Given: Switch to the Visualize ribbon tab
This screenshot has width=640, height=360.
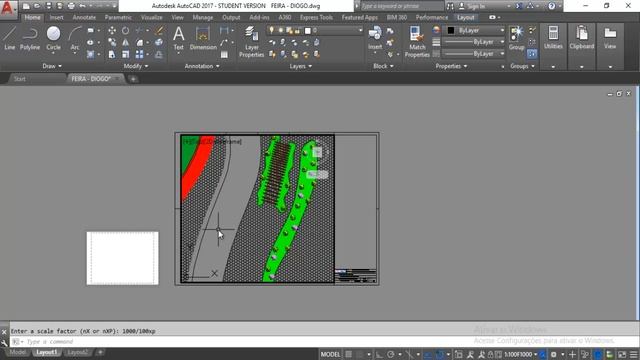Looking at the screenshot, I should 151,18.
